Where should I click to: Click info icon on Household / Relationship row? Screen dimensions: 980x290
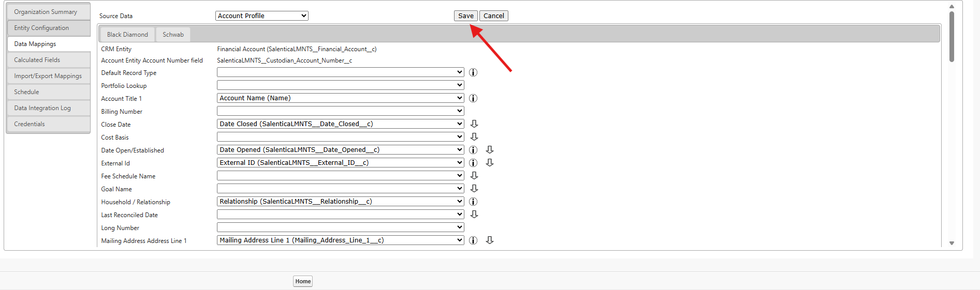click(x=473, y=202)
